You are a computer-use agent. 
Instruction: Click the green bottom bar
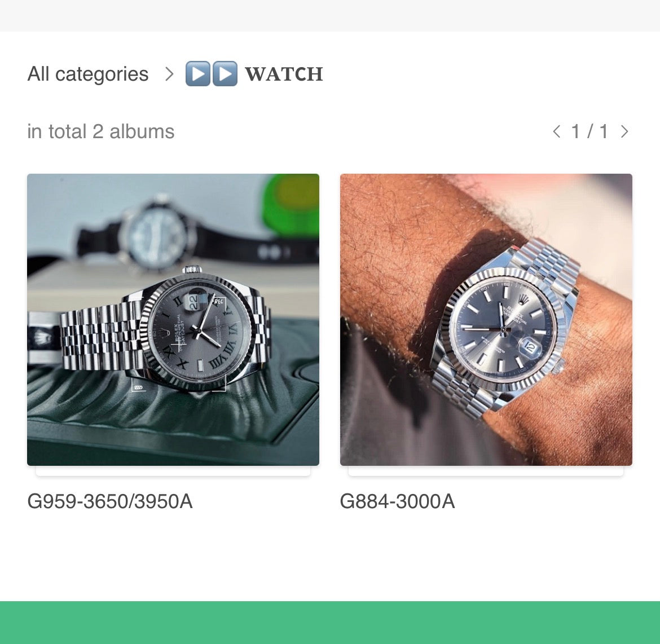tap(330, 623)
